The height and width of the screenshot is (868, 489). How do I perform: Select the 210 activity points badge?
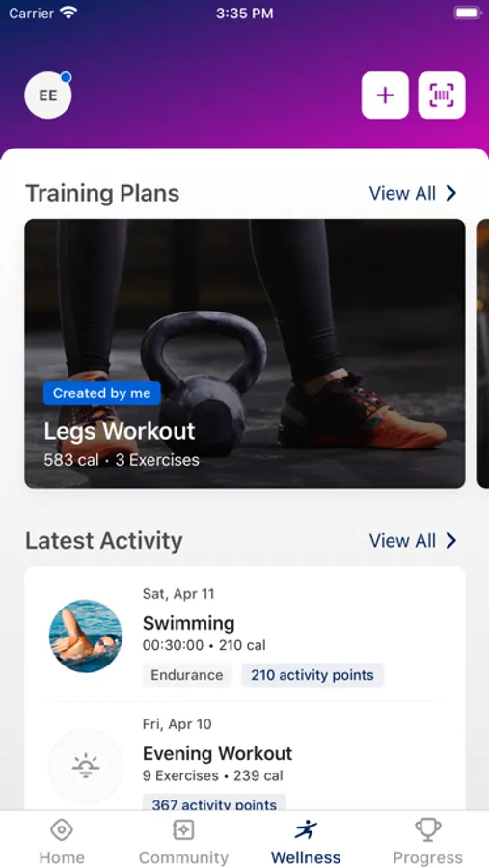(312, 675)
